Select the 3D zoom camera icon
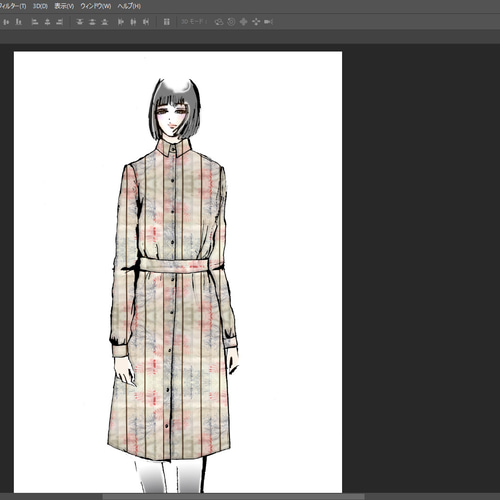The height and width of the screenshot is (500, 500). pyautogui.click(x=269, y=22)
